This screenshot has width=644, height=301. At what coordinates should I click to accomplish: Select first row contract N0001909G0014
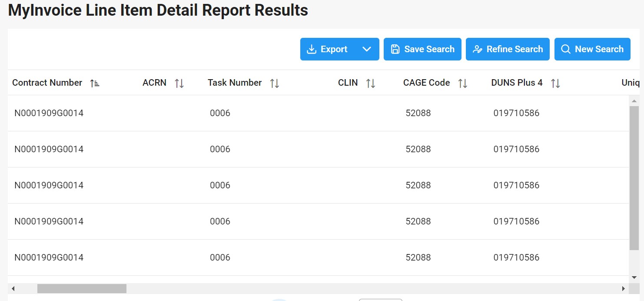tap(49, 113)
